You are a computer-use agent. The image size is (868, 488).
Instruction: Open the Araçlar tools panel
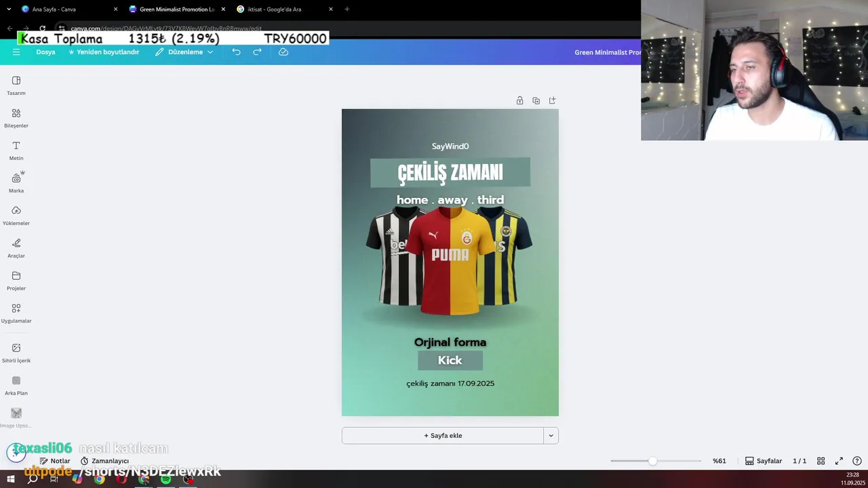coord(16,248)
